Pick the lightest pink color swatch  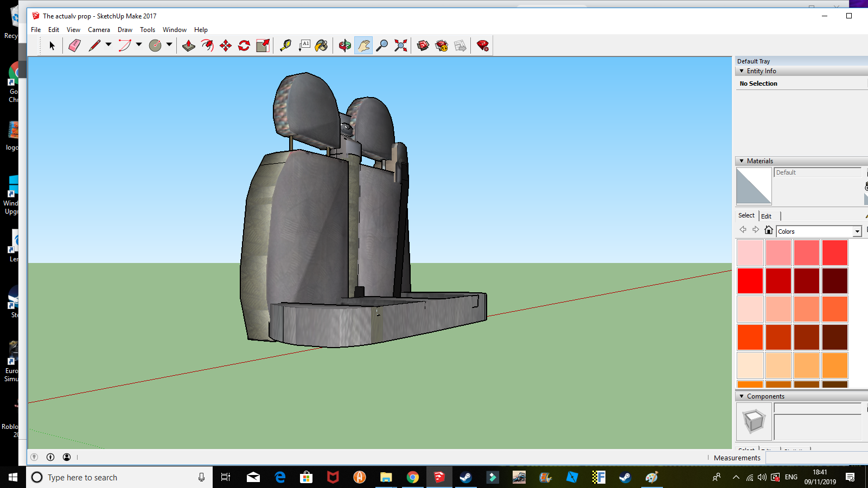tap(750, 253)
